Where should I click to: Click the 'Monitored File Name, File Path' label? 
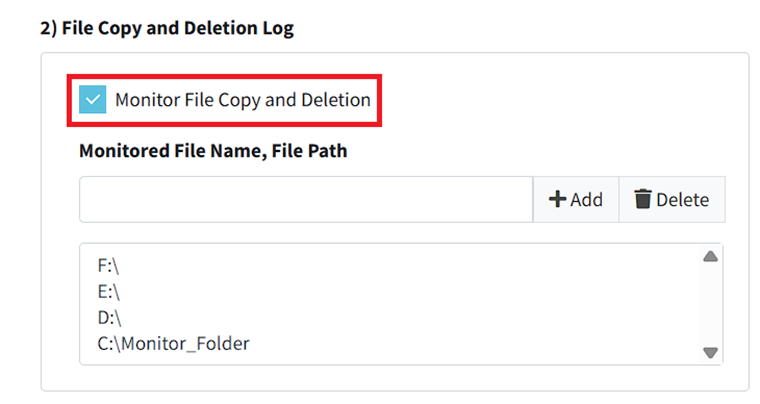tap(212, 151)
